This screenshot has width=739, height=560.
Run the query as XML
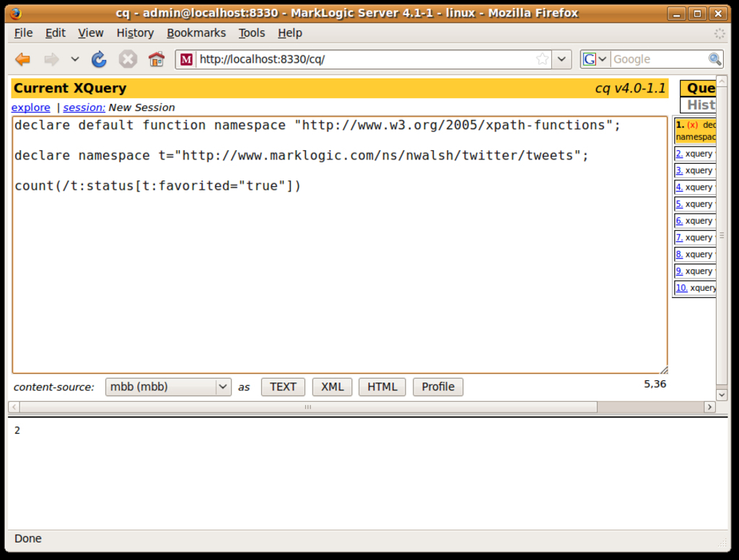332,387
